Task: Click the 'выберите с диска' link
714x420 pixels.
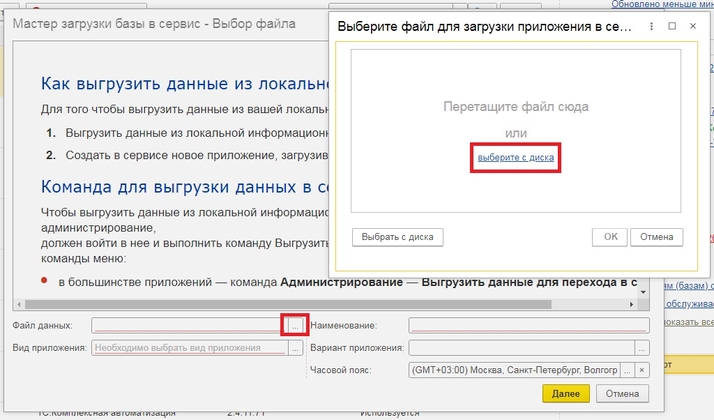Action: pos(516,158)
